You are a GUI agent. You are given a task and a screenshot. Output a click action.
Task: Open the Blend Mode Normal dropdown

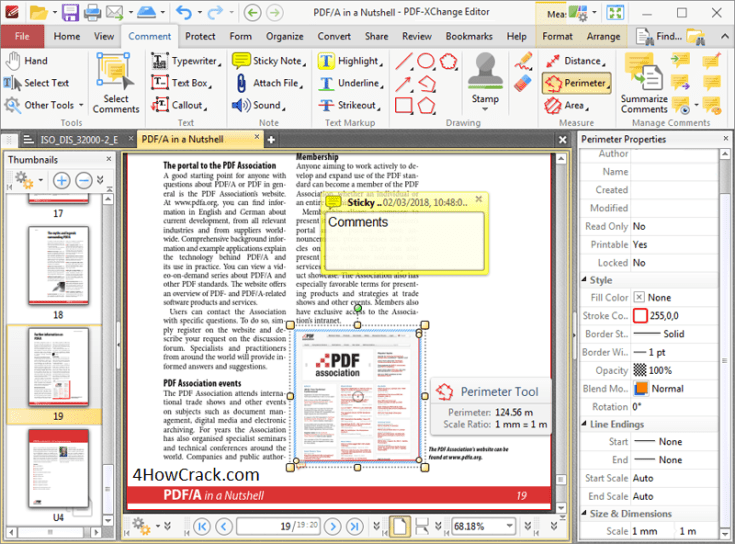[674, 389]
